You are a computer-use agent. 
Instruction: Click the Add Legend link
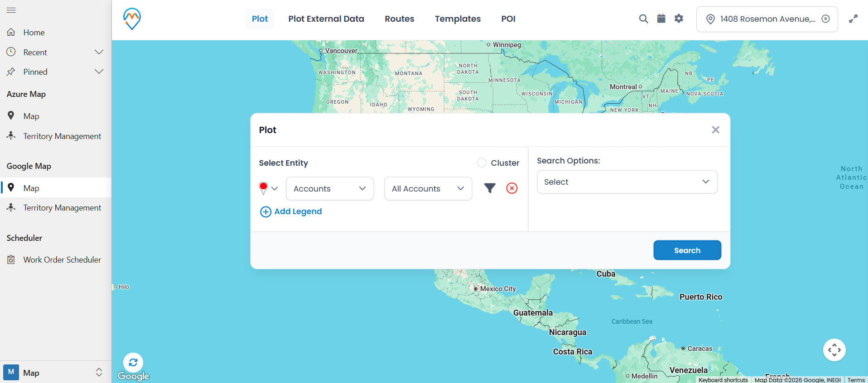[291, 211]
